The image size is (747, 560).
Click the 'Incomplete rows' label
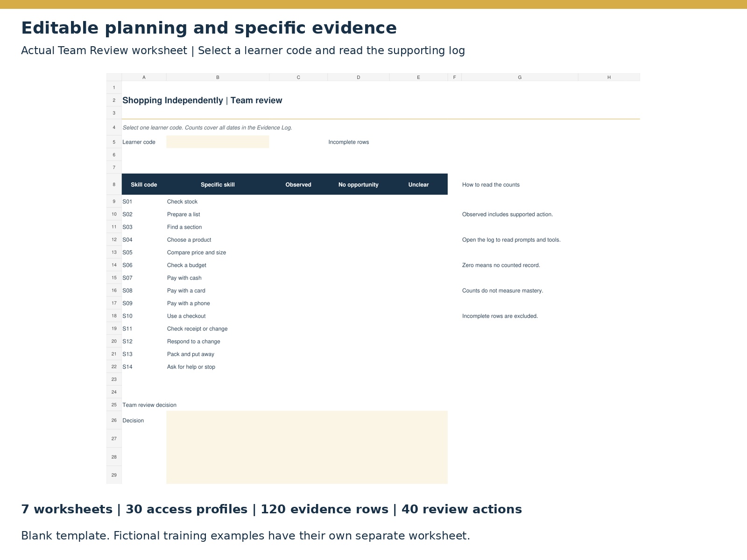(349, 142)
